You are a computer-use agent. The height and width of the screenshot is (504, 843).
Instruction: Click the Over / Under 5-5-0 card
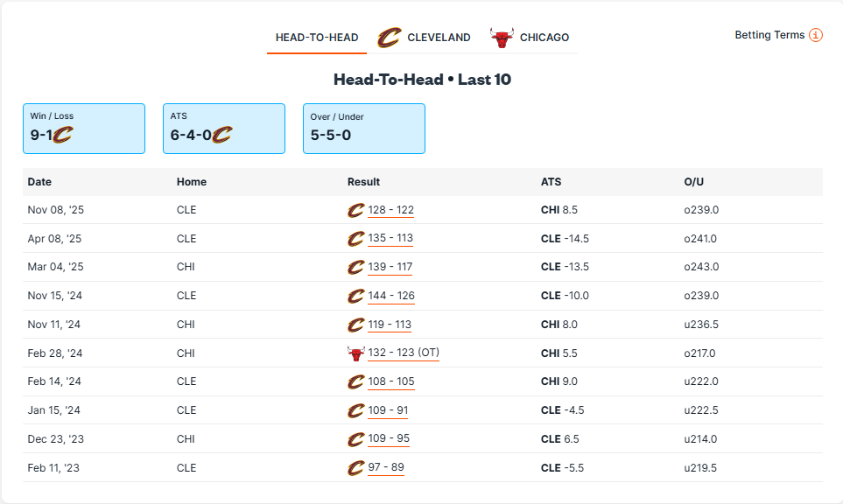(364, 129)
